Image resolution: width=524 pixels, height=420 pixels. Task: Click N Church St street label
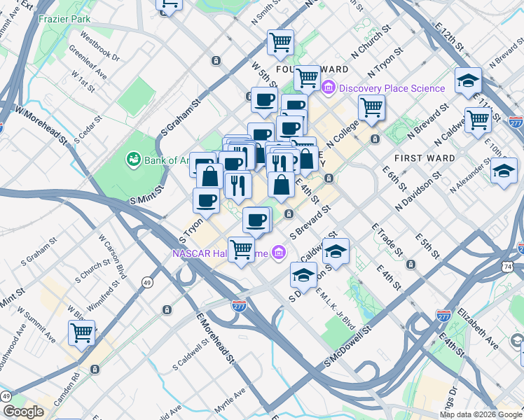click(371, 41)
